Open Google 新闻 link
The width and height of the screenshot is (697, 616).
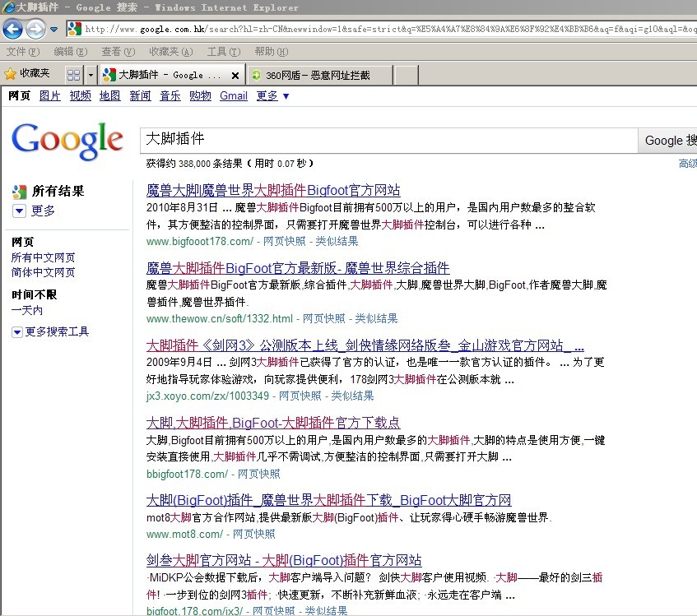pos(140,95)
